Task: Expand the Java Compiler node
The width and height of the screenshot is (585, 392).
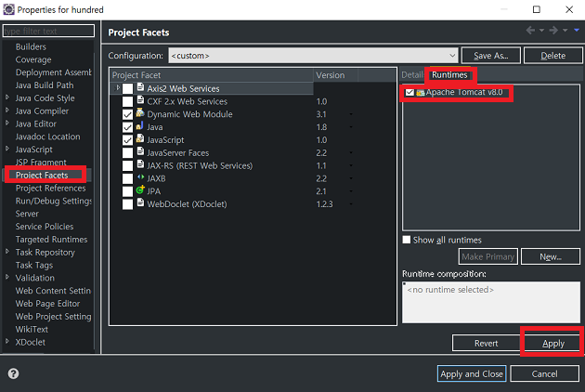Action: click(x=7, y=111)
